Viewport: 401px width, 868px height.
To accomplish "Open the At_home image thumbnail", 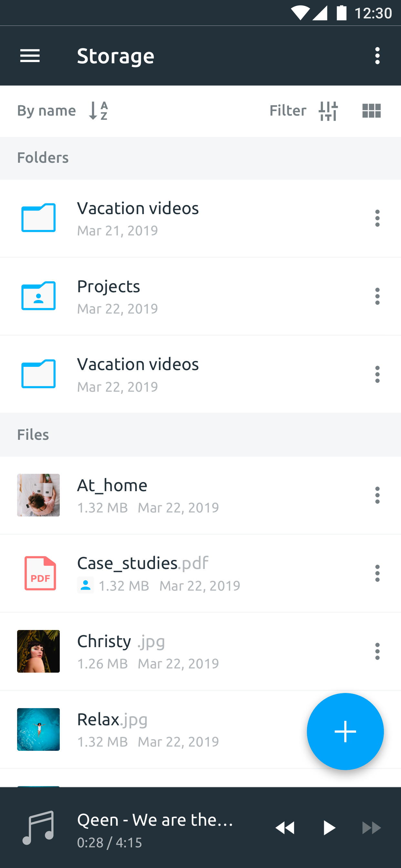I will (x=38, y=495).
